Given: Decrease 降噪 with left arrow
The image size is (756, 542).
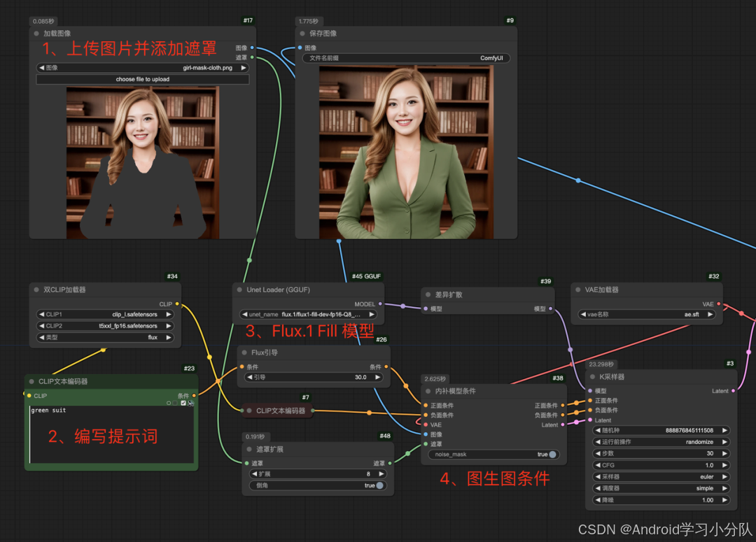Looking at the screenshot, I should [x=598, y=499].
